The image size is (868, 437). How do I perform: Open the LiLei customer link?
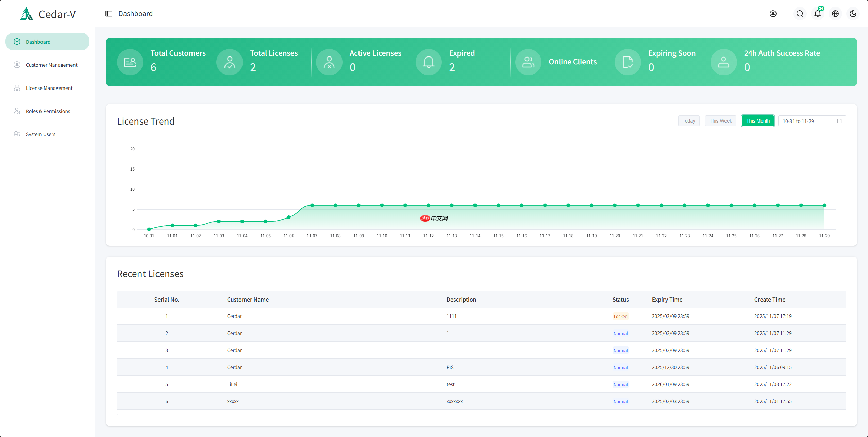click(232, 384)
